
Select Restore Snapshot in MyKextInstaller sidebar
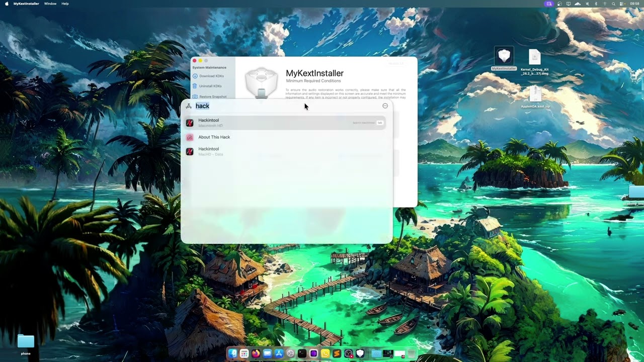(x=210, y=97)
